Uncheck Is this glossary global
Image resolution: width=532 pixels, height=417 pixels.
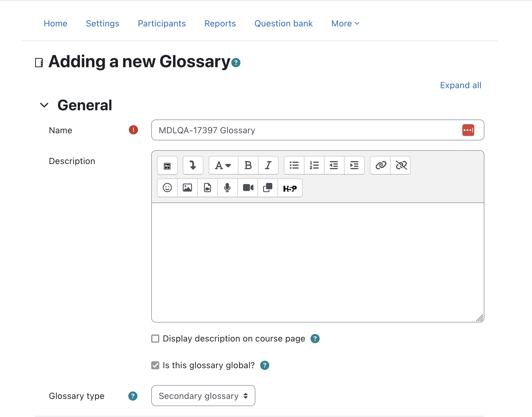click(x=155, y=365)
